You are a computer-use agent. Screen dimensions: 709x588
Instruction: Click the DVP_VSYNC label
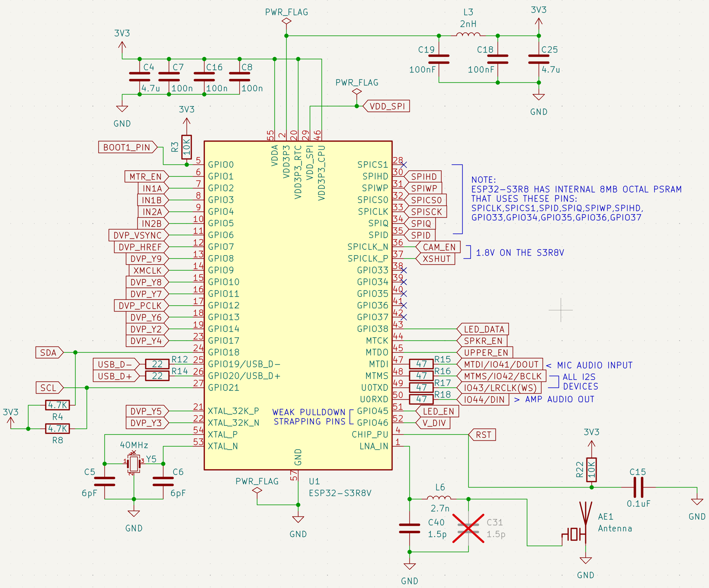[x=139, y=235]
